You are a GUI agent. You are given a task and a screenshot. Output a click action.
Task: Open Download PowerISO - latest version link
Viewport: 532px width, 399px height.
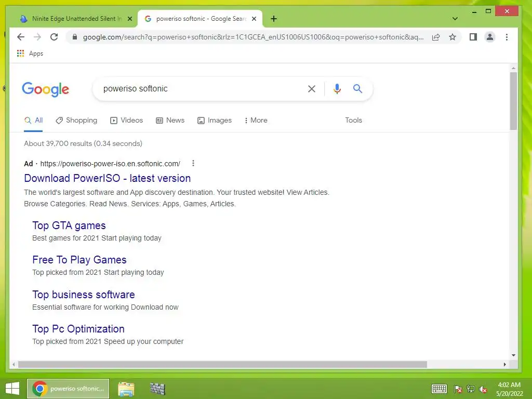[107, 178]
